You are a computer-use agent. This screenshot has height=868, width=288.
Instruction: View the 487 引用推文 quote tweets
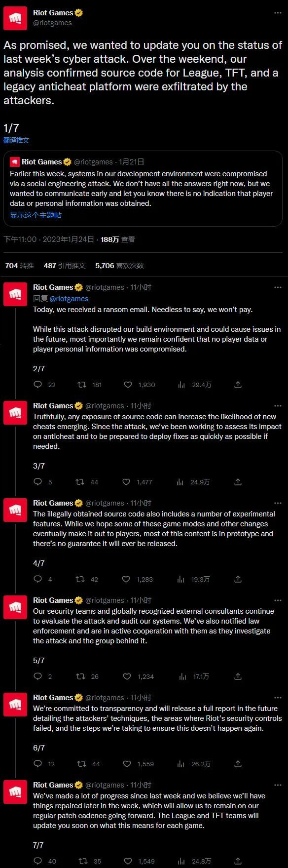coord(65,266)
